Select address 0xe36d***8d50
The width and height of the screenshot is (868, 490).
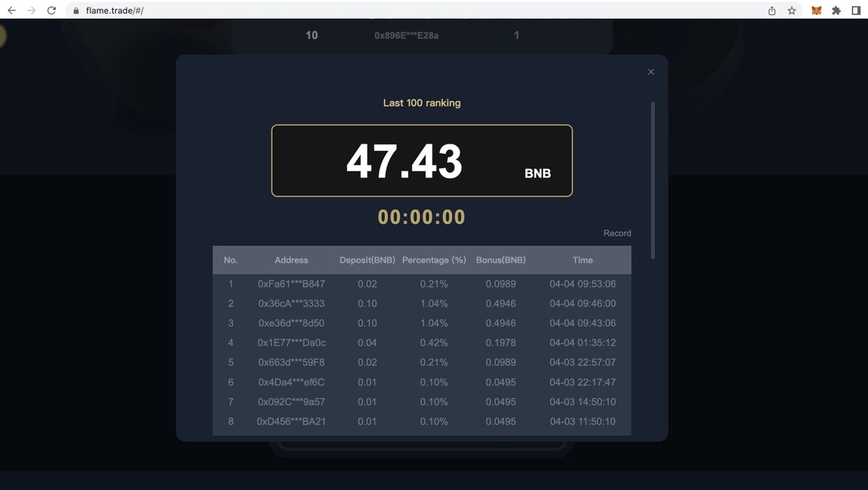292,323
